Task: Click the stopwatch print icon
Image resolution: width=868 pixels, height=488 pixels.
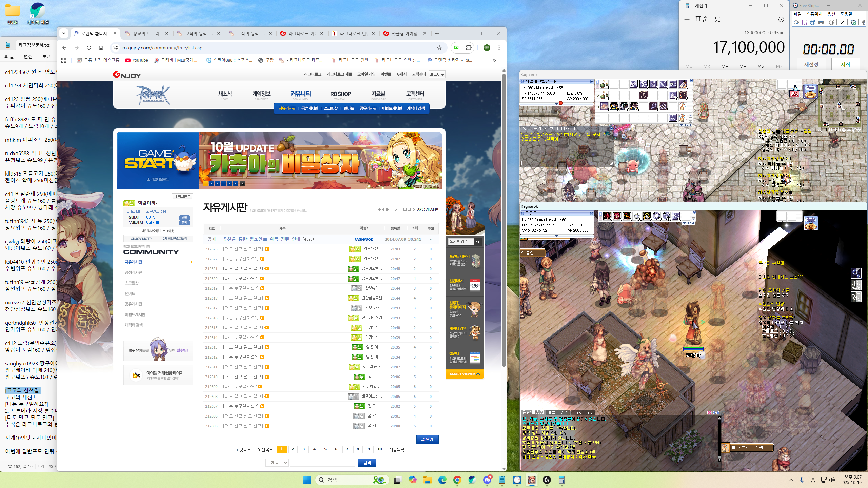Action: coord(821,22)
